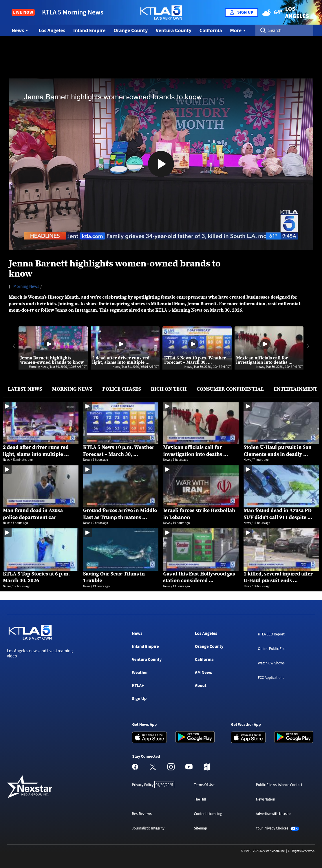Get news app on Google Play
Screen dimensions: 322x868
195,737
